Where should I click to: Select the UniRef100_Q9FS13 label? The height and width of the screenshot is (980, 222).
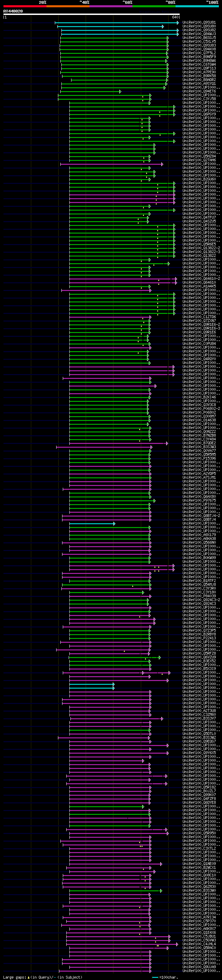point(199,68)
